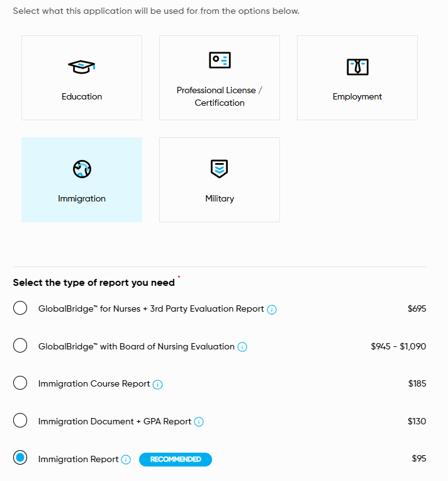Select the Immigration Report radio button
448x481 pixels.
point(20,458)
